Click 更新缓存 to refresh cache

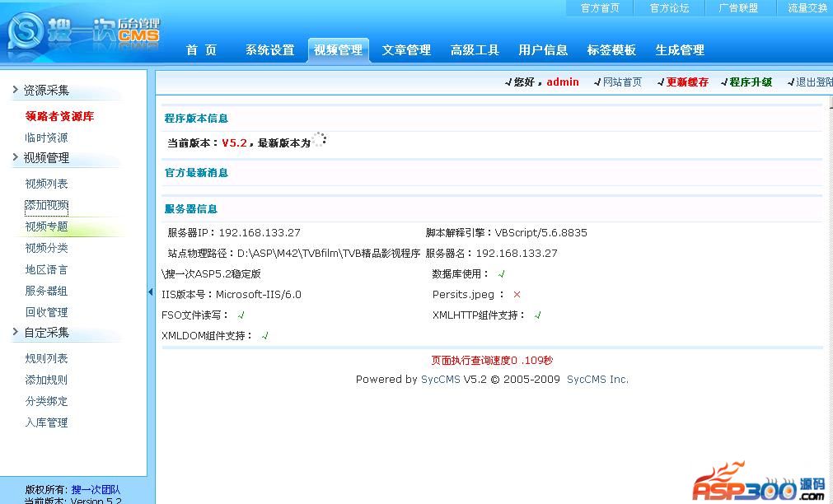pos(687,82)
